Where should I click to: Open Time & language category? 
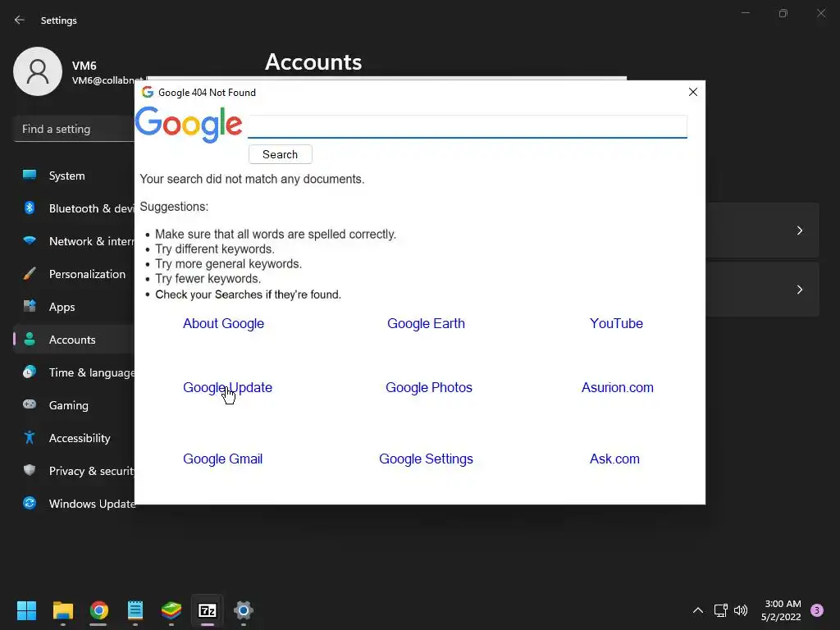74,372
